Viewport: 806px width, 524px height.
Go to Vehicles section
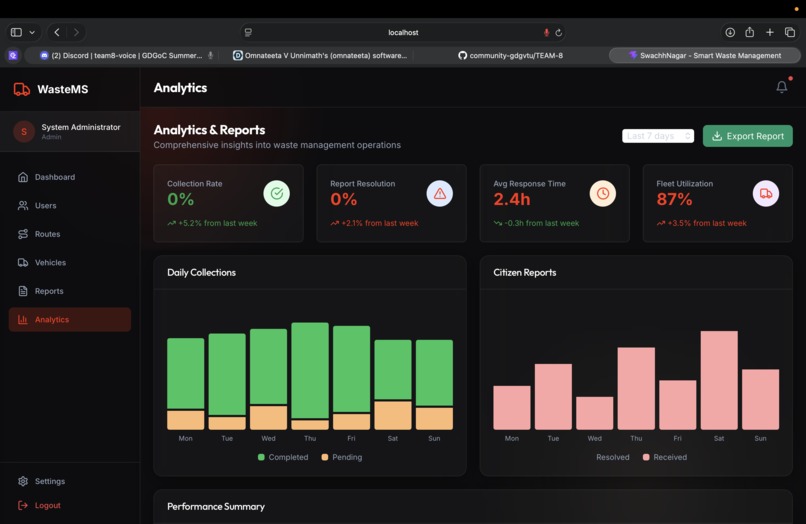70,263
